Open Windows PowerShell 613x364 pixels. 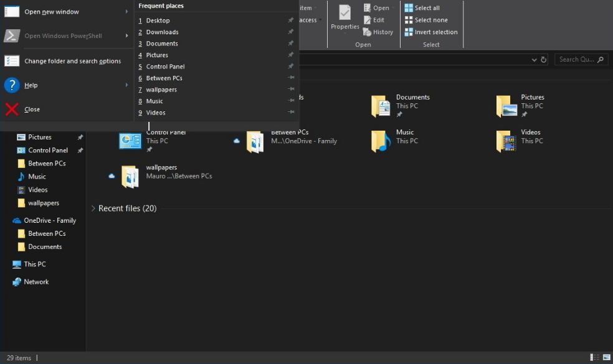[62, 36]
